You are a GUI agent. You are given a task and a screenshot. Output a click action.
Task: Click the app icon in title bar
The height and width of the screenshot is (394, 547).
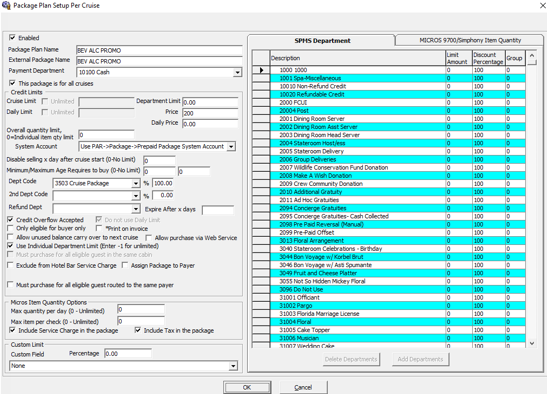click(x=6, y=5)
